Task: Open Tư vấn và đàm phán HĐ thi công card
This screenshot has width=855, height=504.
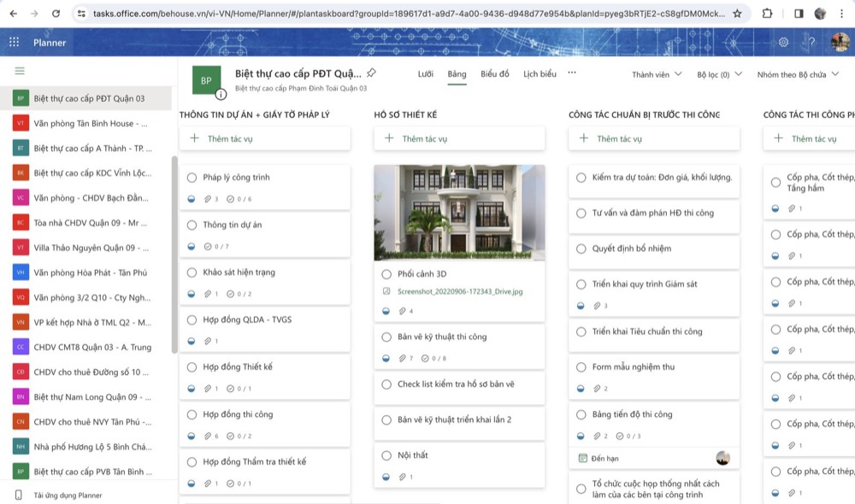Action: click(x=654, y=216)
